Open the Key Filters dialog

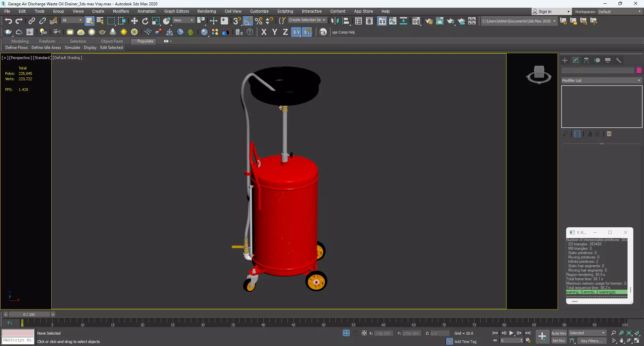(592, 341)
